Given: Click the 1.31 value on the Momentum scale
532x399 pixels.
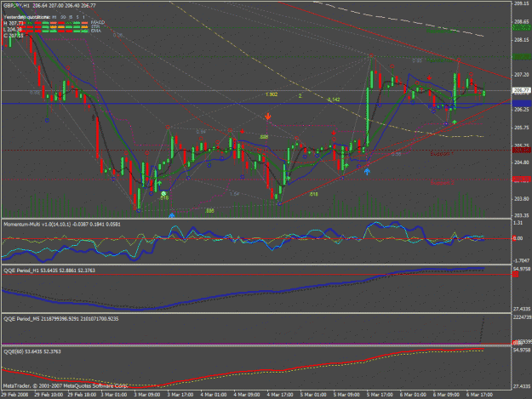Looking at the screenshot, I should (x=518, y=223).
